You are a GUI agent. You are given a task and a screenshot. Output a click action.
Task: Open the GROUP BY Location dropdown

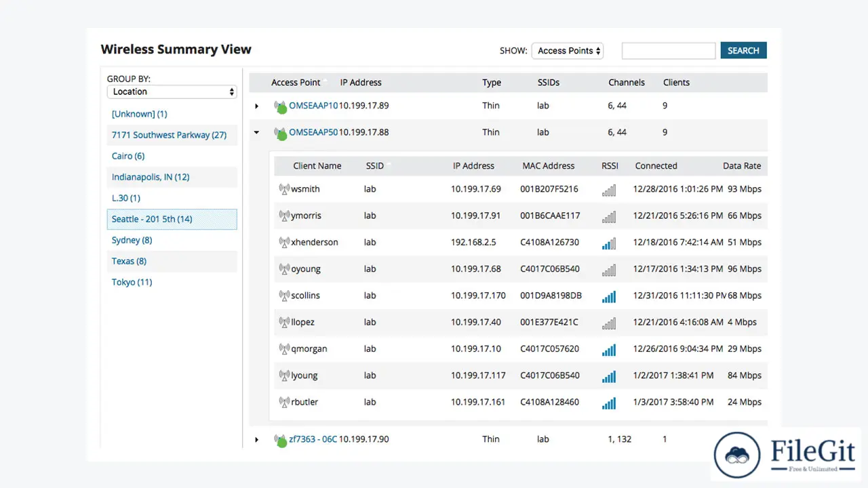[x=172, y=91]
